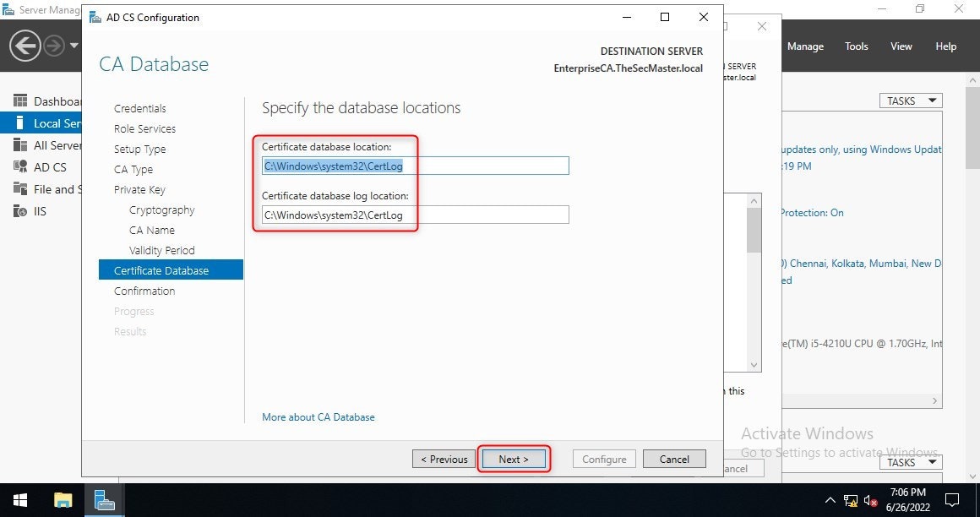Image resolution: width=980 pixels, height=517 pixels.
Task: Open the notification center icon
Action: tap(952, 500)
